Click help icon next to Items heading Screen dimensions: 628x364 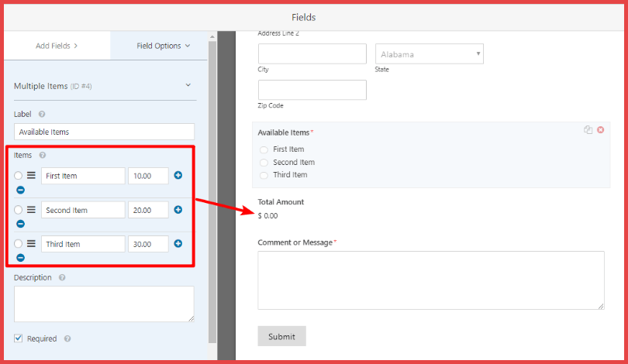[43, 156]
